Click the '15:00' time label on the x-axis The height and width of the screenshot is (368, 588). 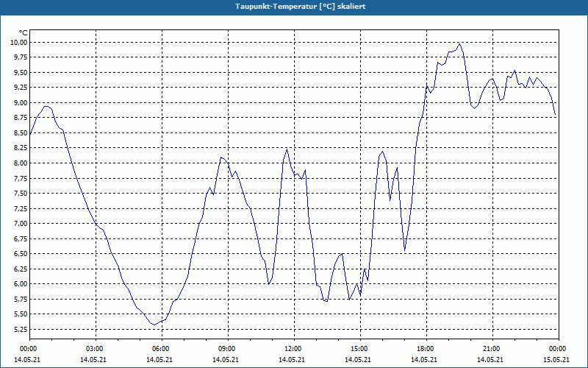pos(360,349)
